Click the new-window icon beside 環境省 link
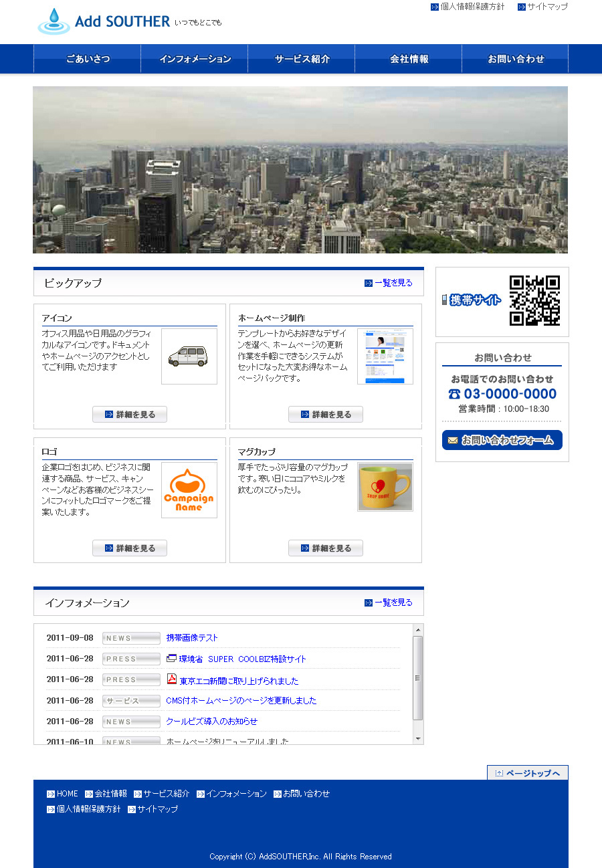 pos(171,659)
